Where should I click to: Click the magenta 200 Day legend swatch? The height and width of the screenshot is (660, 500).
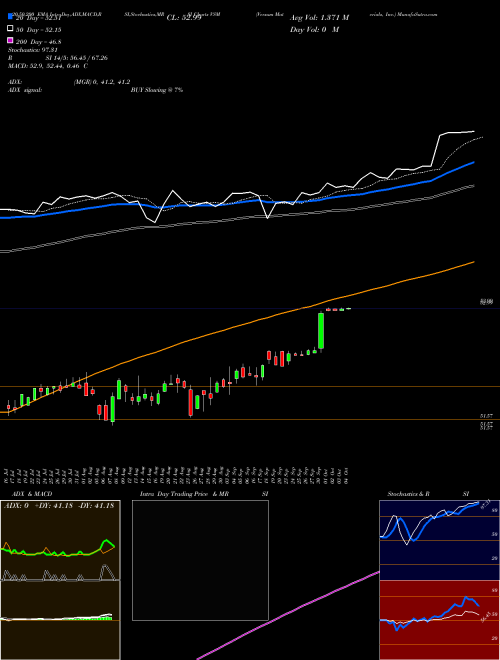click(10, 41)
